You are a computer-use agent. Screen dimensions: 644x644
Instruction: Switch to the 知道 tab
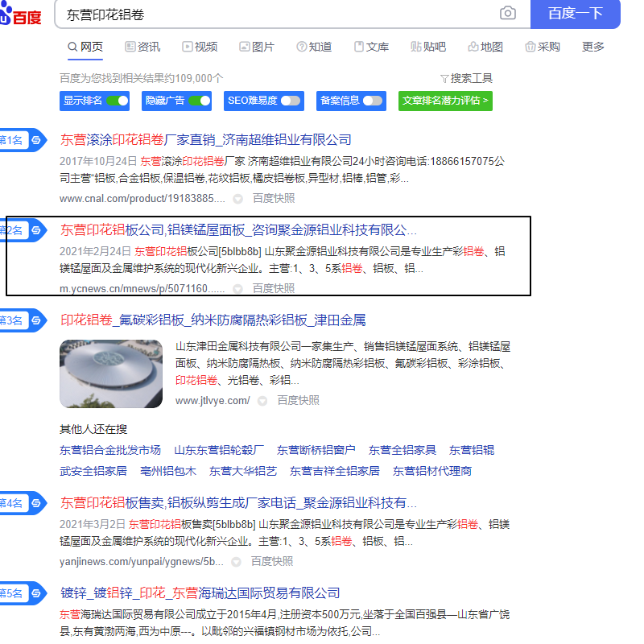coord(314,47)
